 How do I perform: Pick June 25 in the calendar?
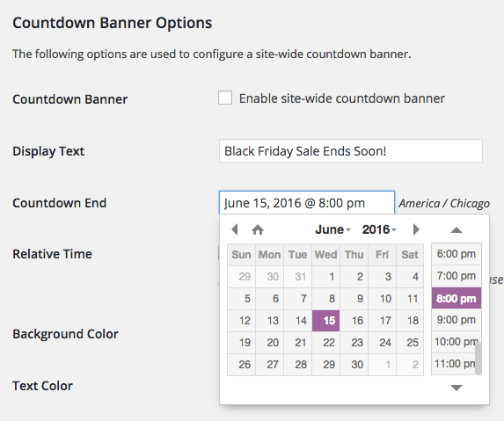pos(410,343)
